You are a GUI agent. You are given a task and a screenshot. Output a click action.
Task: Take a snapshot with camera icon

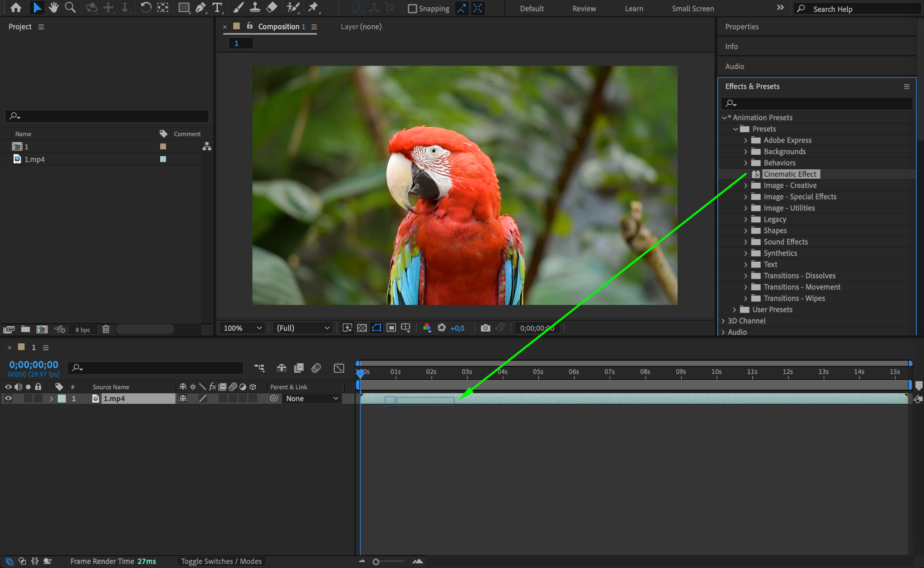click(485, 328)
